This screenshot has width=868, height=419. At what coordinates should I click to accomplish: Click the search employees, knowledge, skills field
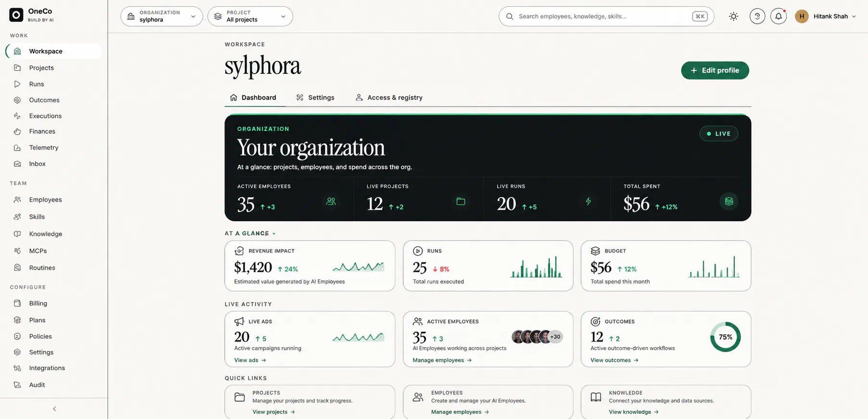tap(606, 16)
